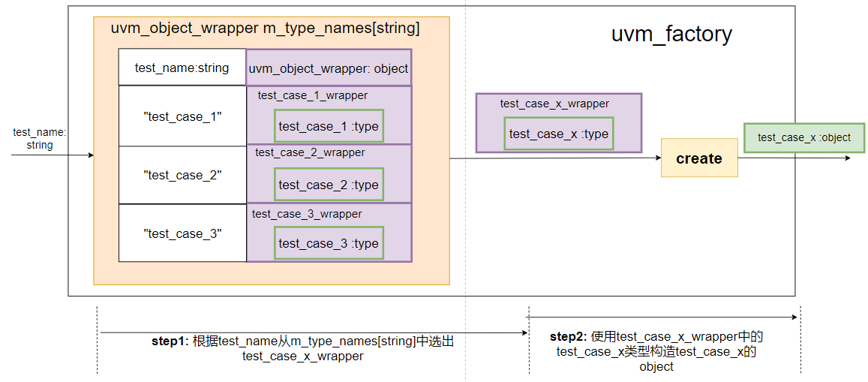Select the "test_case_2" string cell

182,175
